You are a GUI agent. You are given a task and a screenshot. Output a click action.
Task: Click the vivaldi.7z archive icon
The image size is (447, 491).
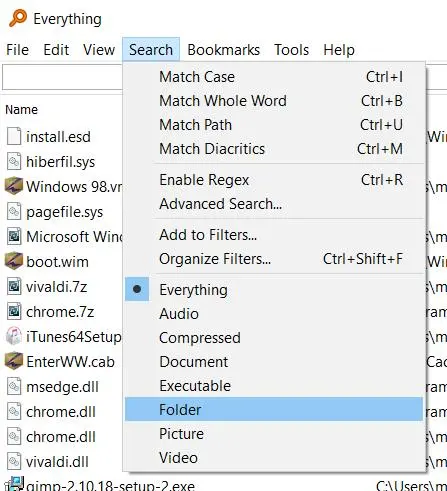(x=14, y=286)
